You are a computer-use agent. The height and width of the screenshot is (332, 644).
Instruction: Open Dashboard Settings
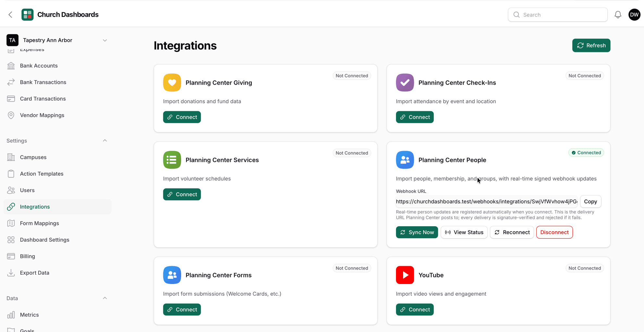[x=57, y=240]
